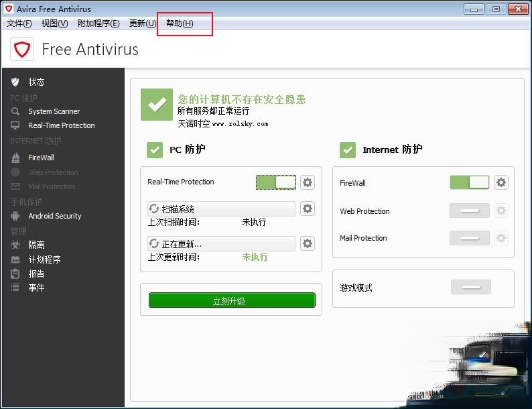Click the large green security status checkmark
This screenshot has width=532, height=409.
coord(157,105)
